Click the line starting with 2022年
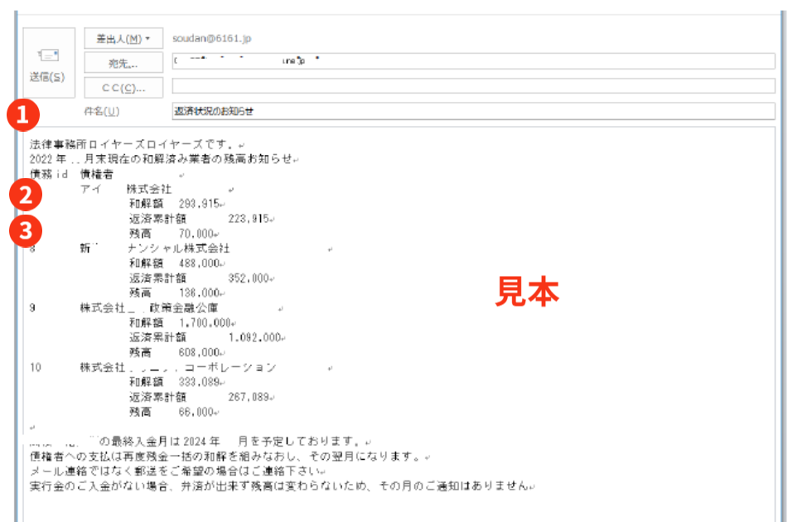Image resolution: width=812 pixels, height=522 pixels. (164, 159)
